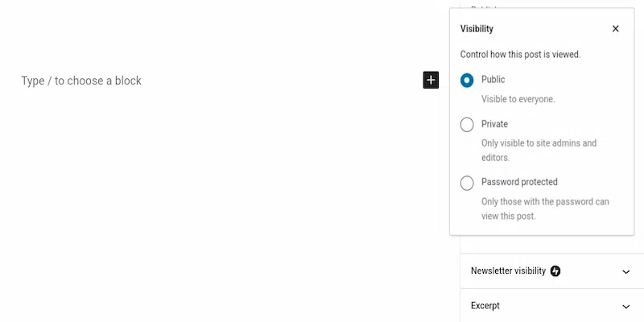Select the Public radio button
The image size is (644, 322).
pyautogui.click(x=467, y=80)
